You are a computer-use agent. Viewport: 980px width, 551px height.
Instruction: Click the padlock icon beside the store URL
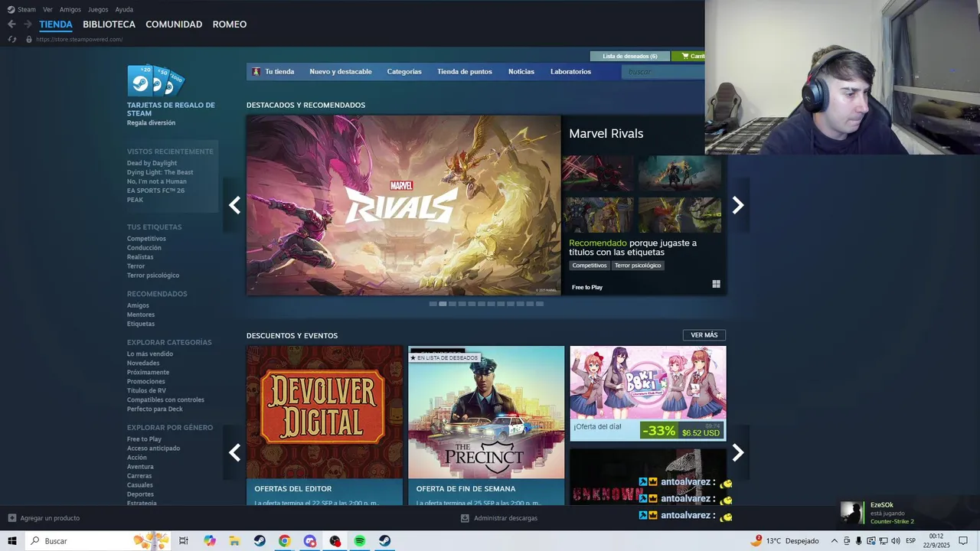click(29, 39)
